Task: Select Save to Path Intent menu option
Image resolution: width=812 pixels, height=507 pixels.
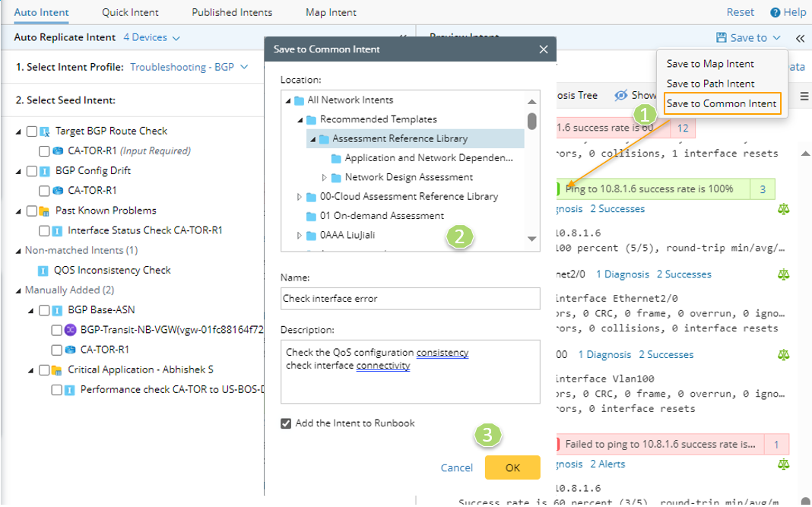Action: point(710,84)
